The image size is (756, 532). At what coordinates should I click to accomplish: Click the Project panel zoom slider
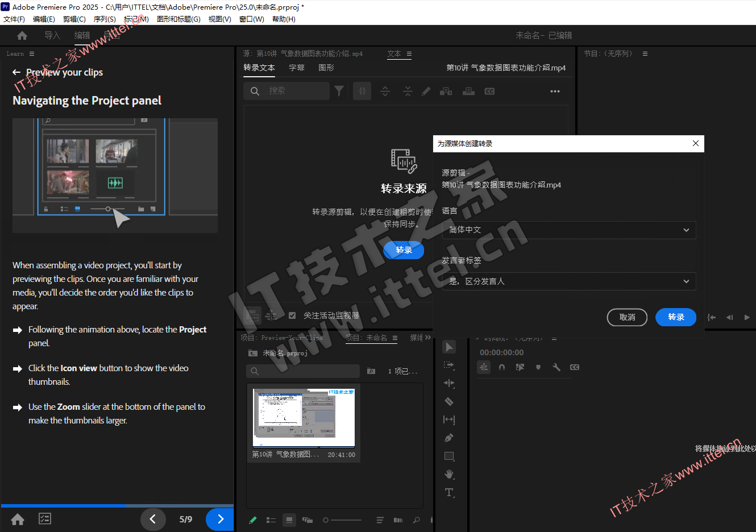click(342, 520)
